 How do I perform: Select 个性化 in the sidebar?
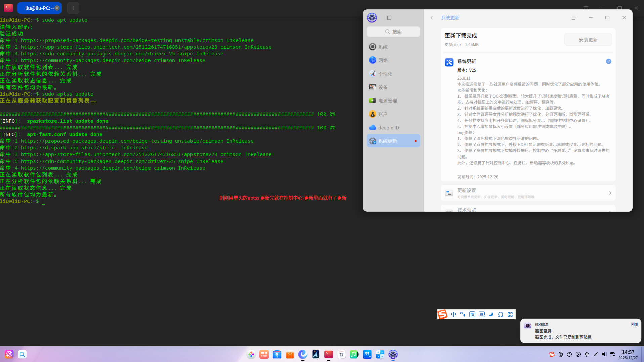(x=393, y=74)
